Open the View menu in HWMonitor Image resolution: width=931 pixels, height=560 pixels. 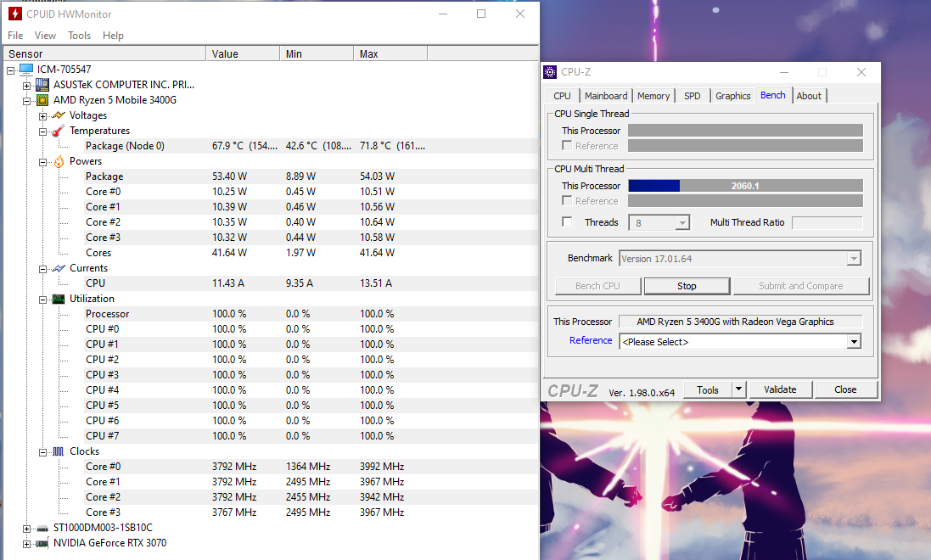[45, 36]
